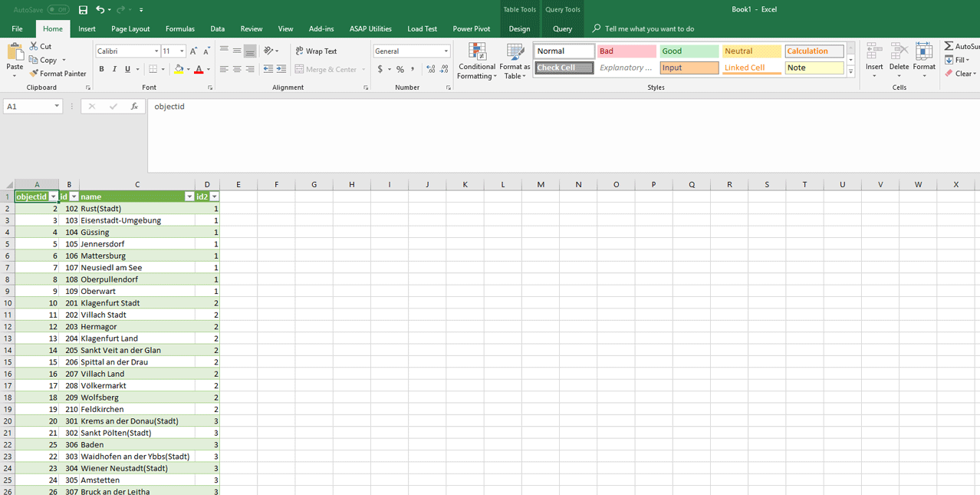
Task: Click the Insert cells icon
Action: [874, 51]
